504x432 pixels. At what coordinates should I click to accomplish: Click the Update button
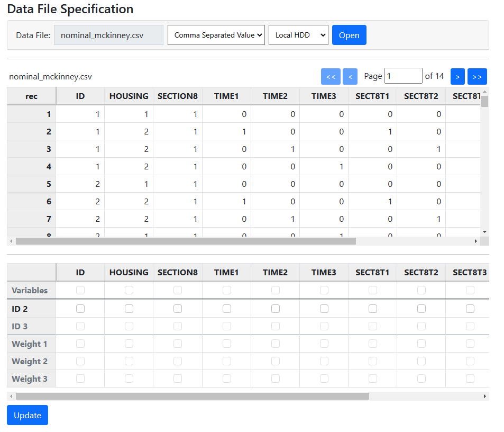[28, 415]
